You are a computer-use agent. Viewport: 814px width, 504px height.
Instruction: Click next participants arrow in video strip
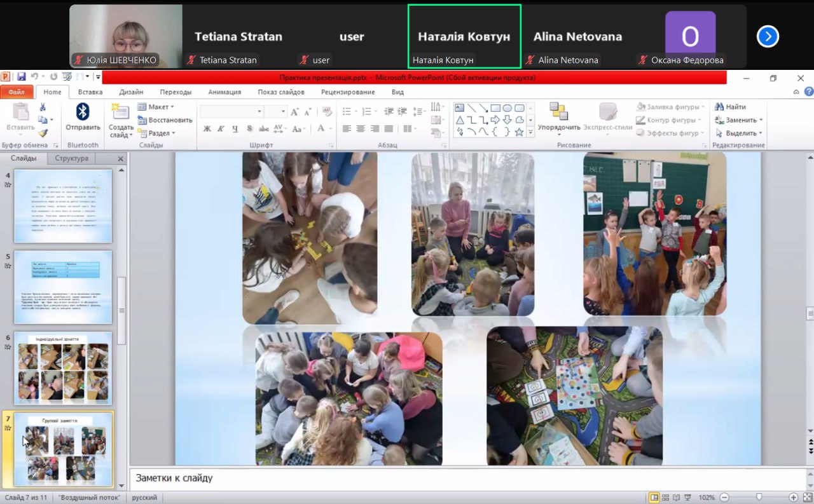pos(768,37)
